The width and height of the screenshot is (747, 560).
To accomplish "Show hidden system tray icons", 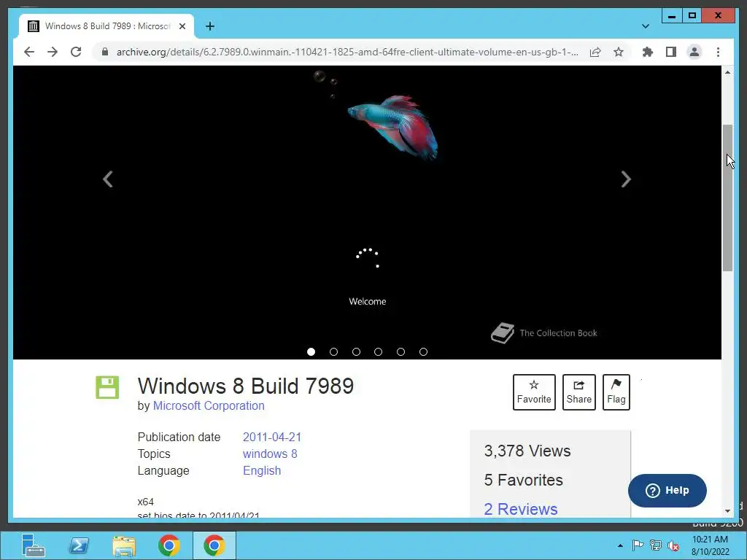I will pyautogui.click(x=620, y=545).
